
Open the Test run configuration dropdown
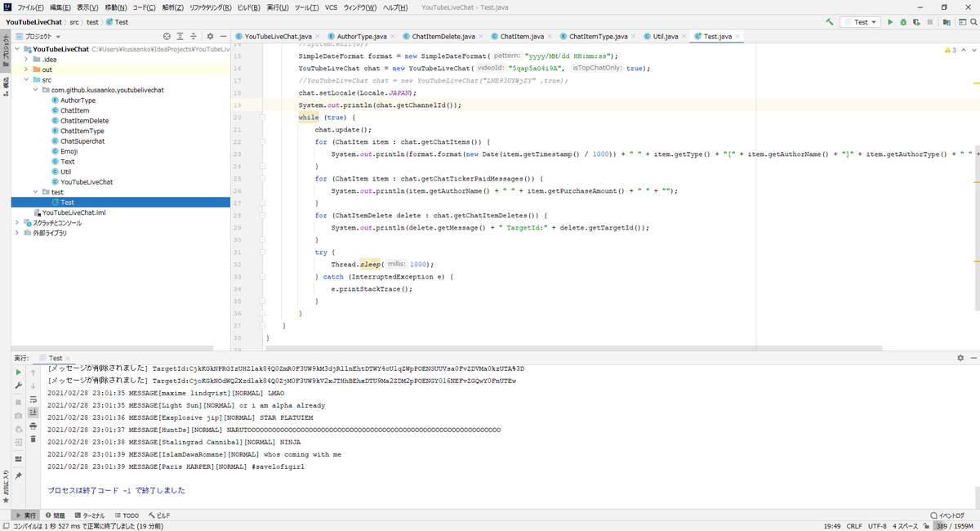[861, 22]
